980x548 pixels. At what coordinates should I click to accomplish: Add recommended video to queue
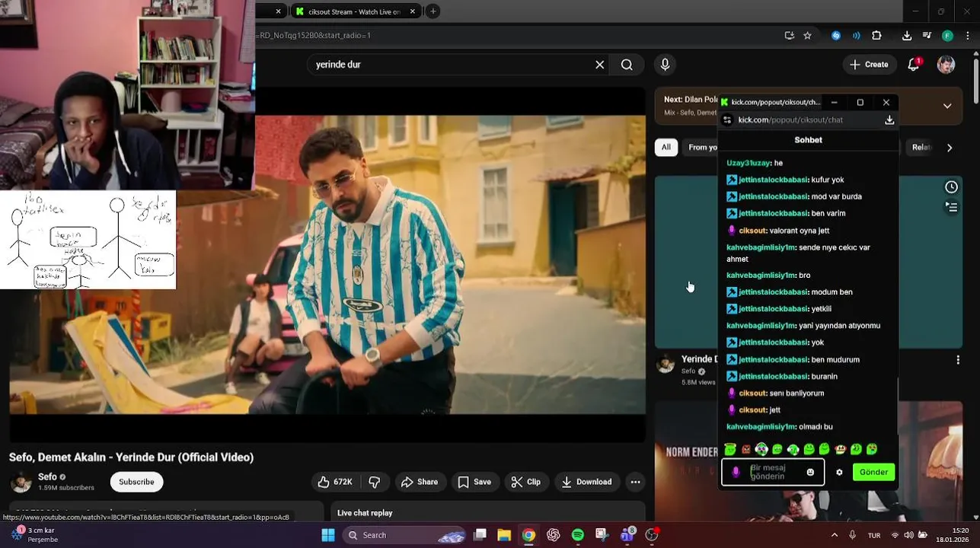coord(951,206)
